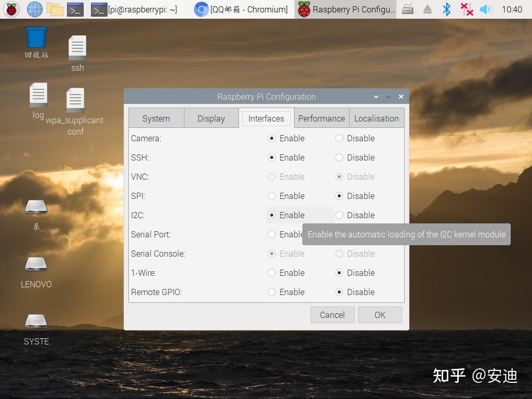This screenshot has height=399, width=532.
Task: Click the Serial Console: label
Action: (x=158, y=254)
